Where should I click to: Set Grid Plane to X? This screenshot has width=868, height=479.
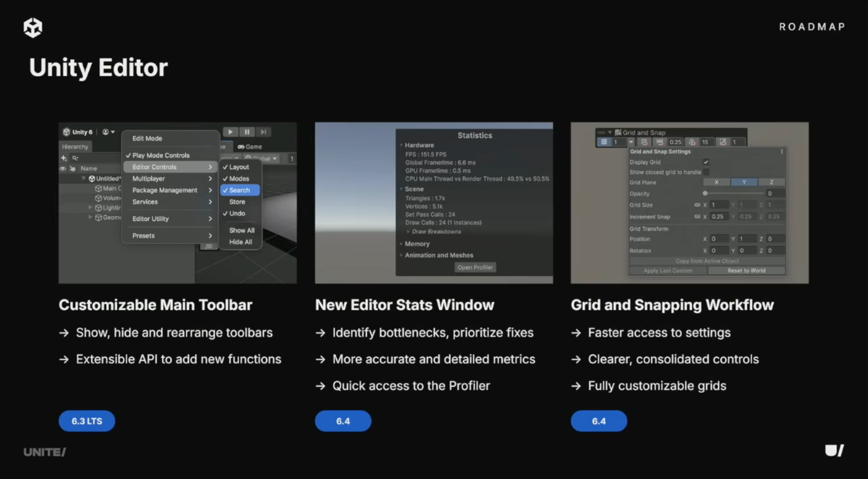[x=717, y=182]
